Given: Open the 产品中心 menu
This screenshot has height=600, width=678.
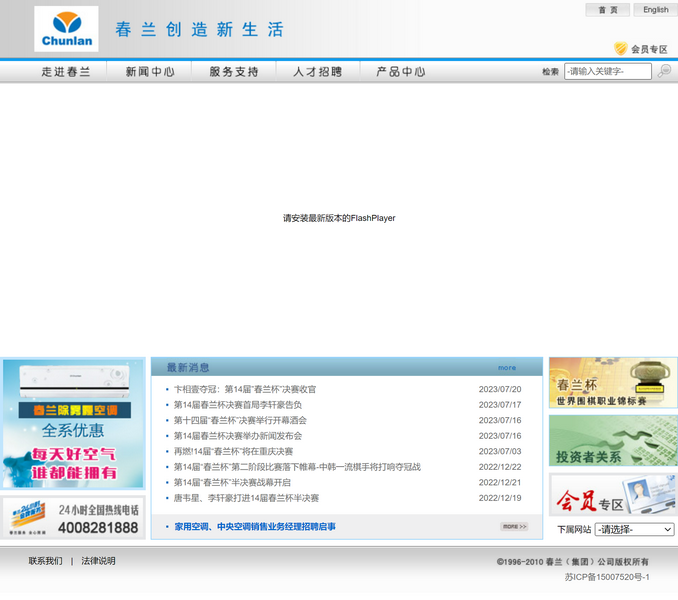Looking at the screenshot, I should point(401,72).
